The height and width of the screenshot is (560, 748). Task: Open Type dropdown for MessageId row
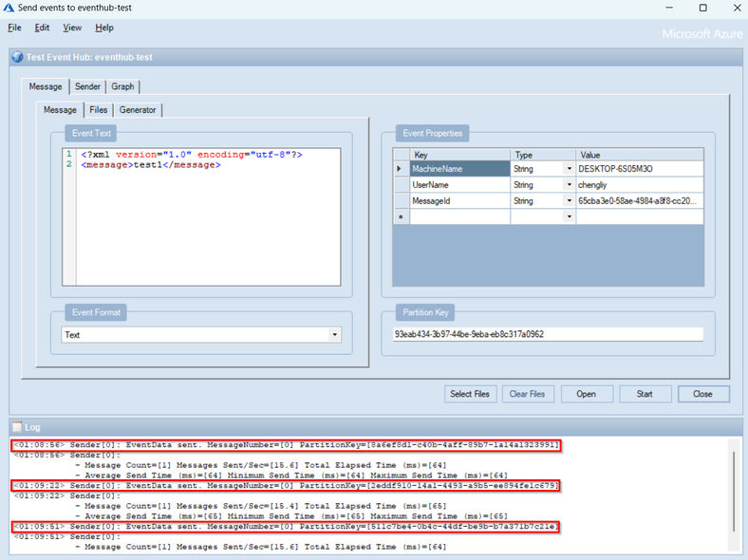coord(570,201)
